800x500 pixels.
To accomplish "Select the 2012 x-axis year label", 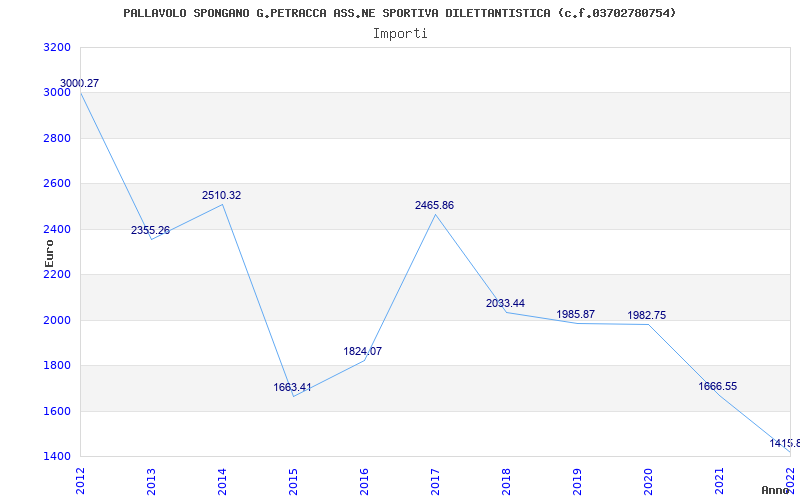I will click(80, 480).
